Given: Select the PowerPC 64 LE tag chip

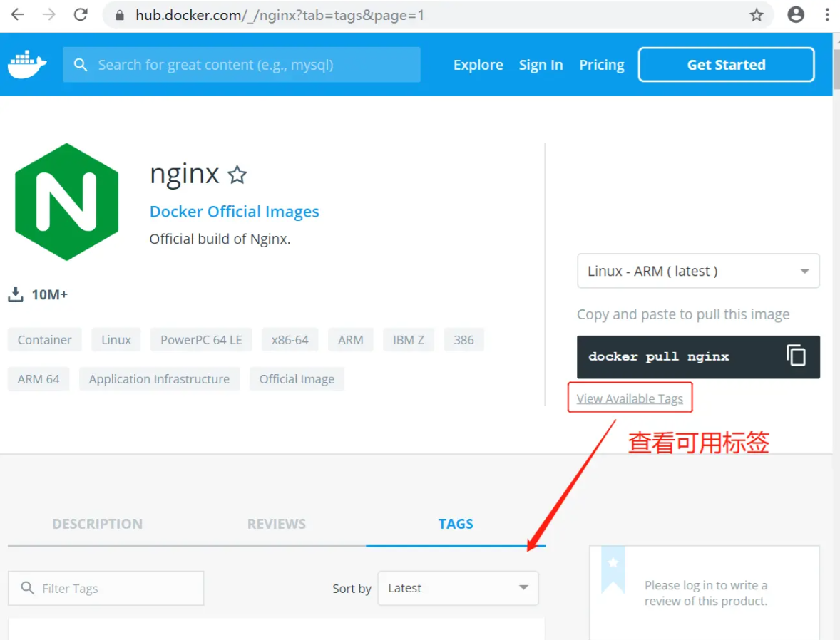Looking at the screenshot, I should (x=201, y=340).
